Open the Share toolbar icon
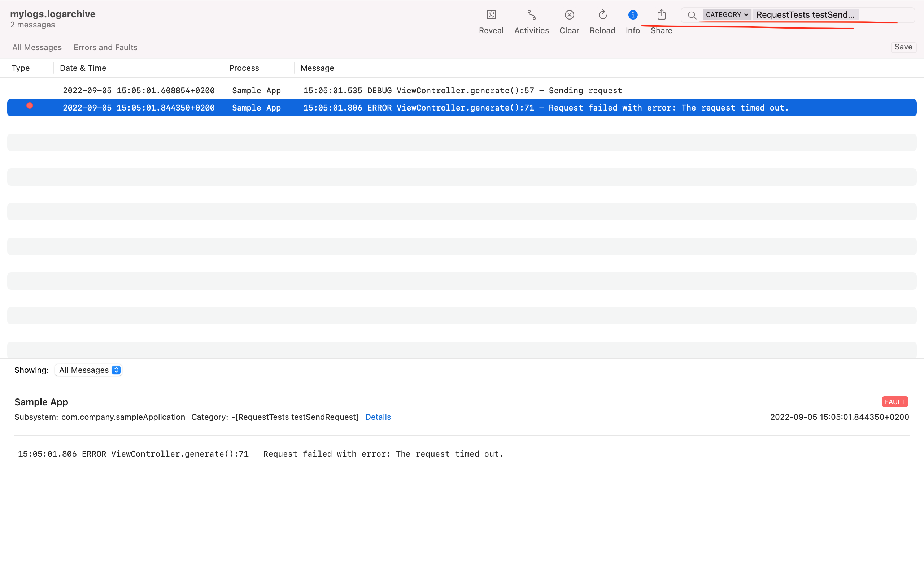 (662, 15)
